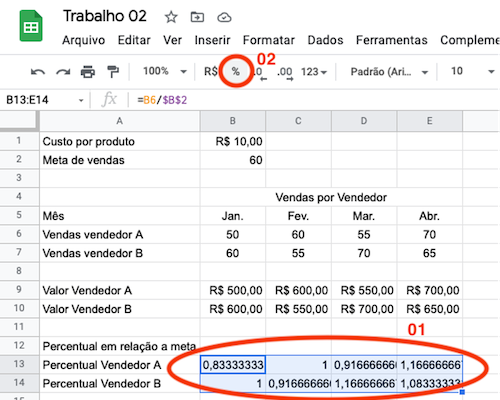Increase decimal places button
500x400 pixels.
[x=285, y=73]
